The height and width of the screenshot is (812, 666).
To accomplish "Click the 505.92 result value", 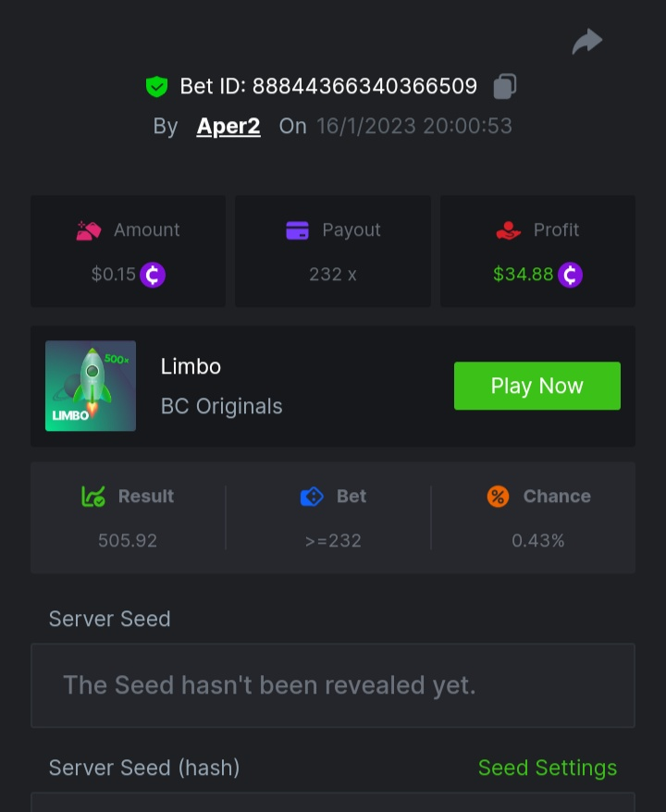I will tap(128, 540).
